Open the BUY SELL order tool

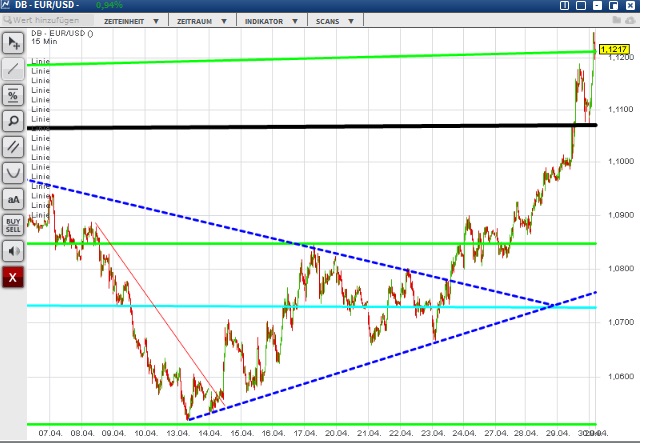(x=13, y=225)
